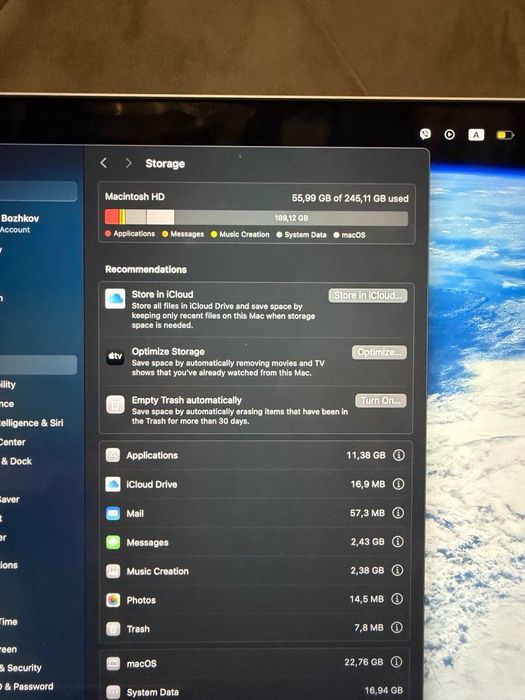Click the Store in iCloud... button

[x=368, y=296]
